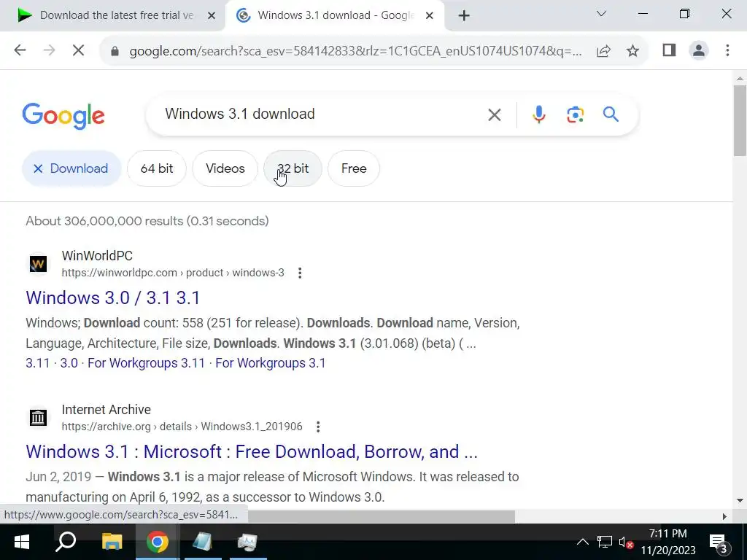
Task: Click the forward navigation arrow
Action: (49, 50)
